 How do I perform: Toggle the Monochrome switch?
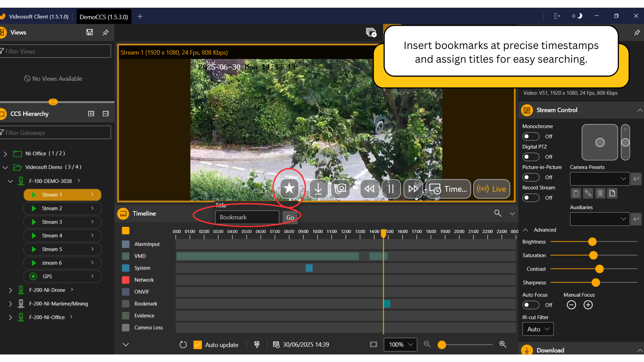tap(531, 136)
